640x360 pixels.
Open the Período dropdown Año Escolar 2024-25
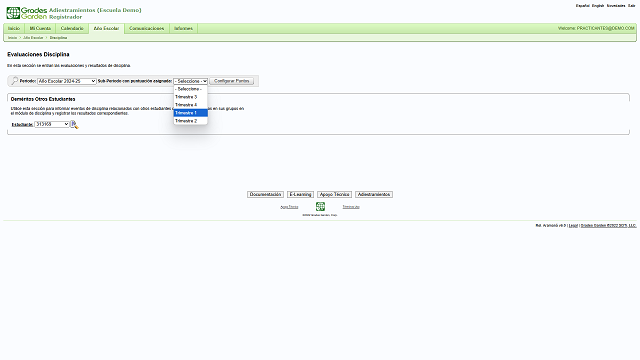pos(67,81)
